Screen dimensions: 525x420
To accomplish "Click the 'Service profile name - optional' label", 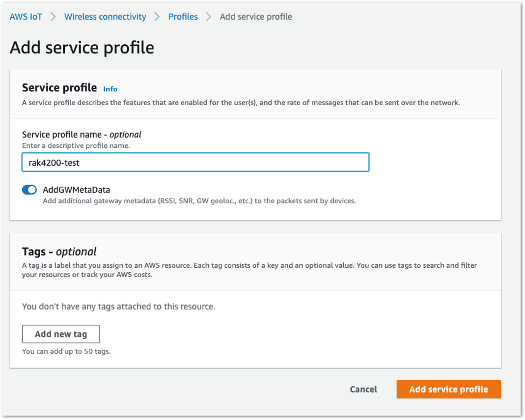I will [82, 135].
